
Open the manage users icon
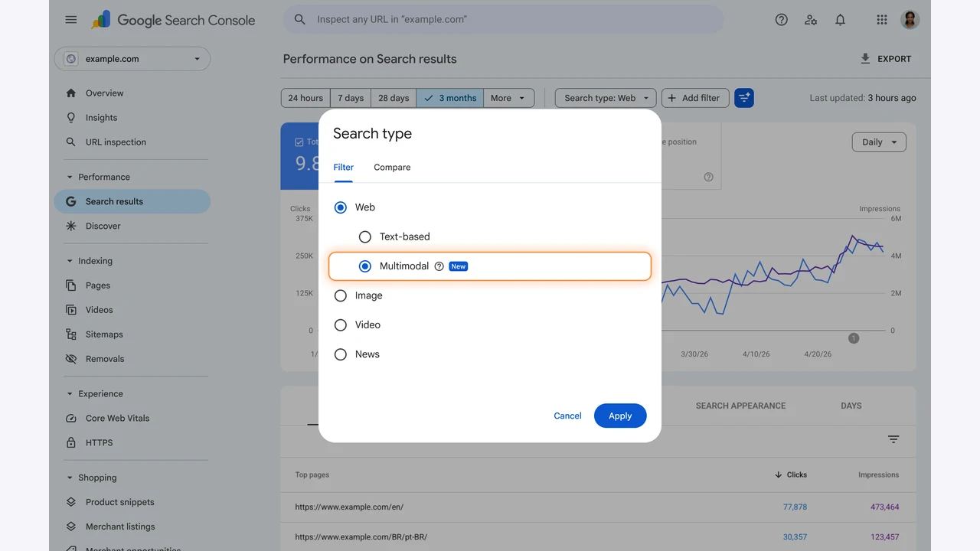811,20
